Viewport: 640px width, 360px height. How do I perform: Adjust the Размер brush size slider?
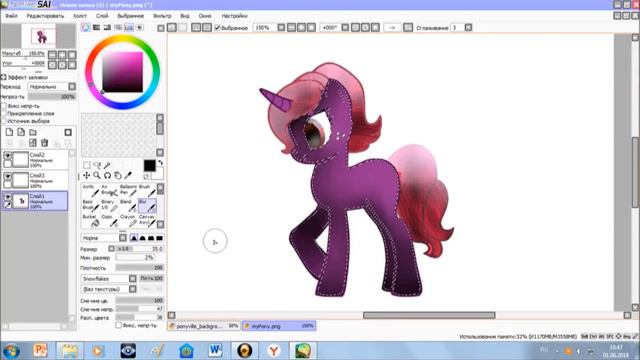(140, 249)
